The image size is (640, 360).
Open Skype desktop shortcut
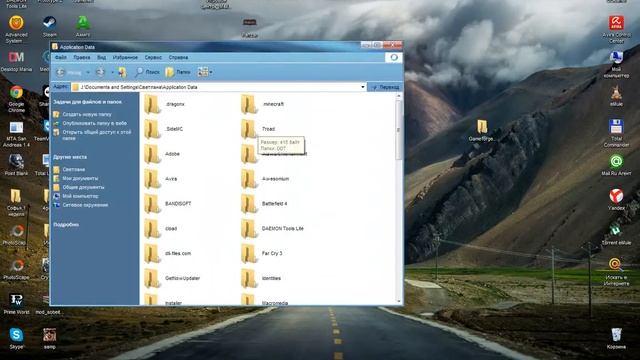(x=16, y=338)
